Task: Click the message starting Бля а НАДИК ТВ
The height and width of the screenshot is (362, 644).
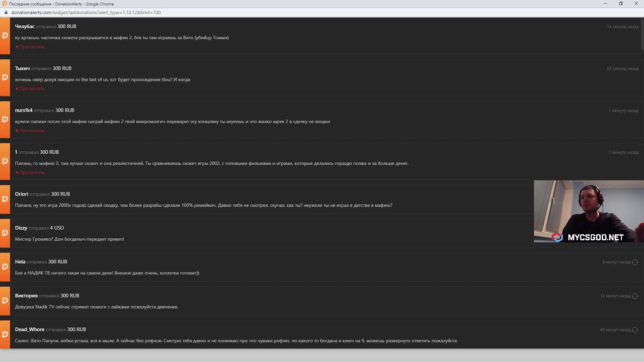Action: (107, 273)
